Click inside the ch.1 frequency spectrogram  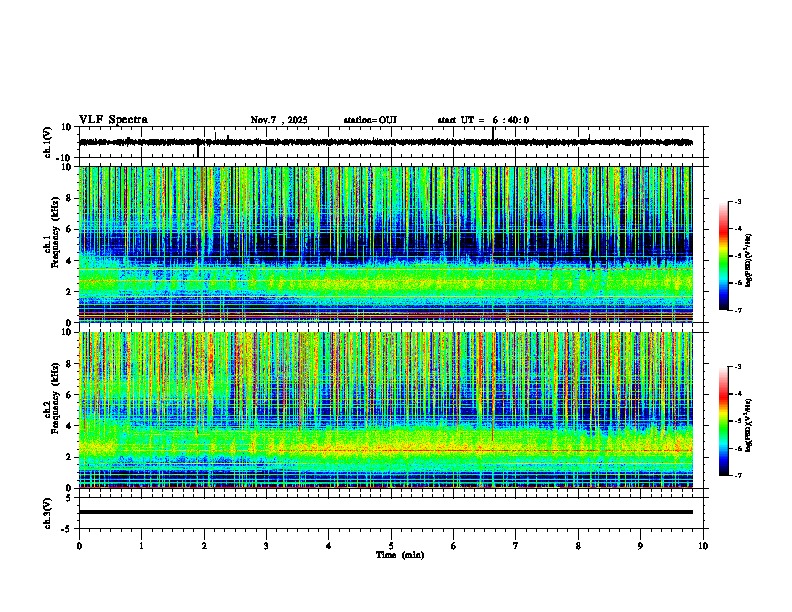point(386,244)
